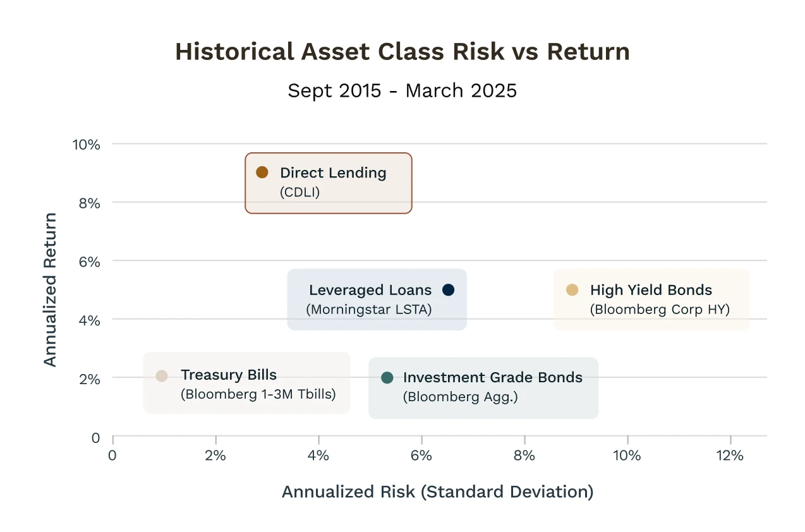Select the Direct Lending label text
Viewport: 805px width, 532px height.
click(333, 172)
